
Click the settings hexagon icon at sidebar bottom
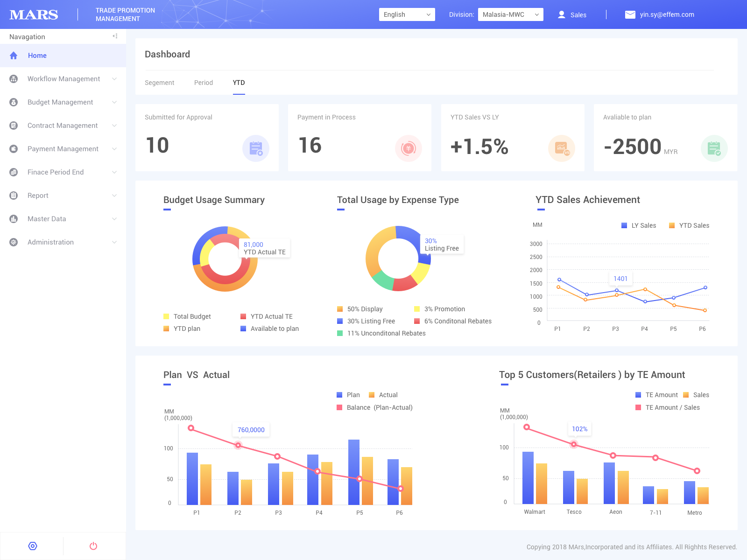click(x=33, y=546)
